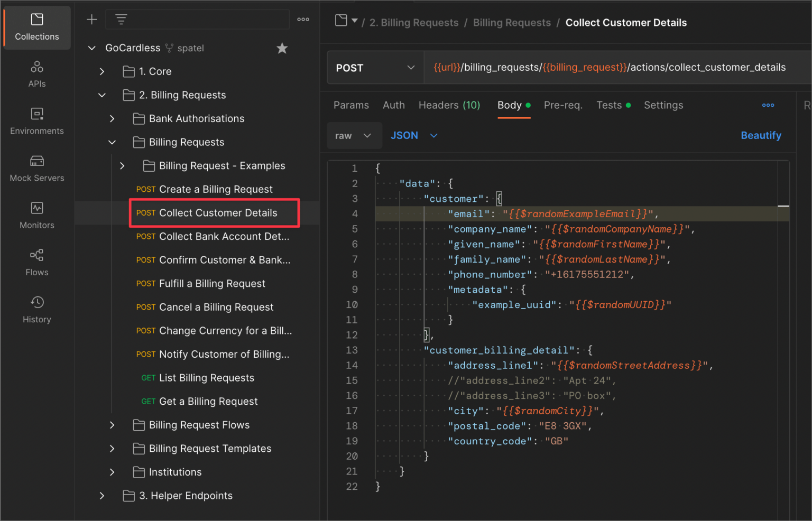The image size is (812, 521).
Task: Expand the Institutions folder
Action: click(x=112, y=472)
